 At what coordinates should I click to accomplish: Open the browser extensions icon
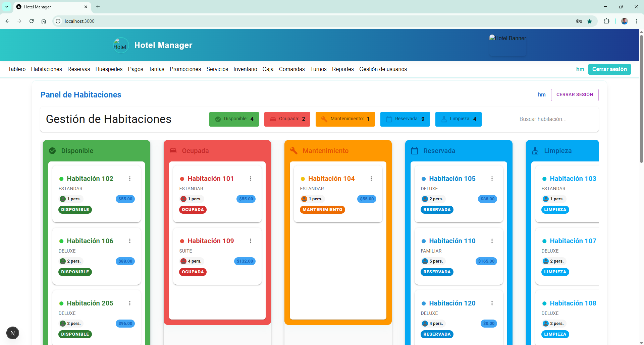[606, 21]
